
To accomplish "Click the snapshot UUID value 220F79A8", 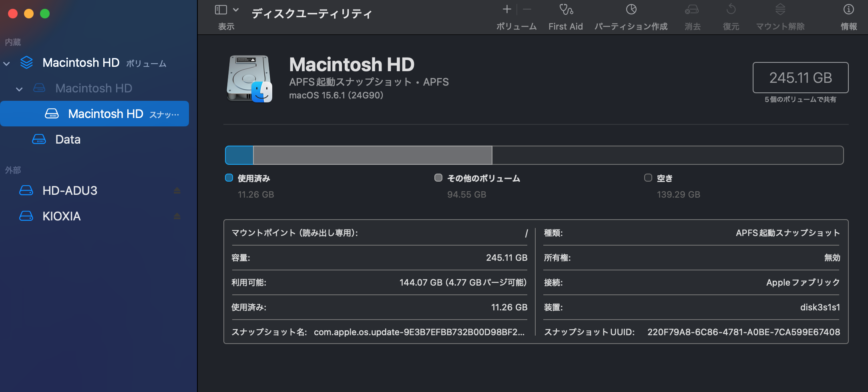I will 743,332.
